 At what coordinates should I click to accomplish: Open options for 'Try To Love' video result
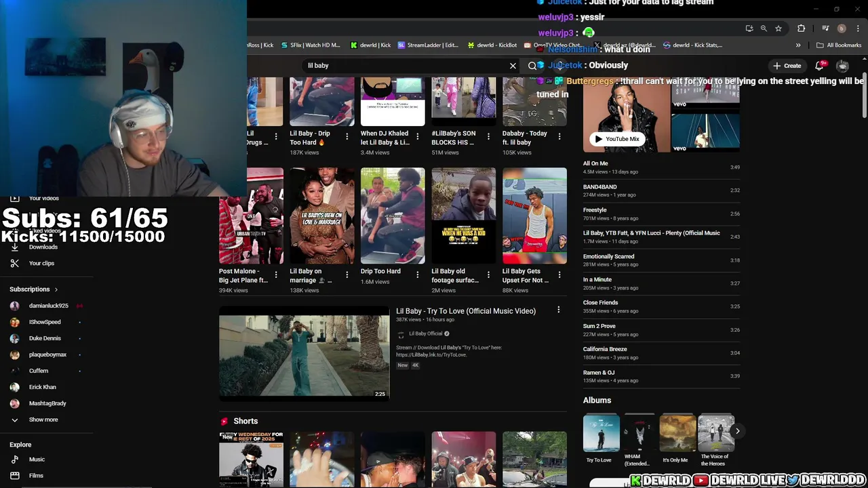[558, 310]
